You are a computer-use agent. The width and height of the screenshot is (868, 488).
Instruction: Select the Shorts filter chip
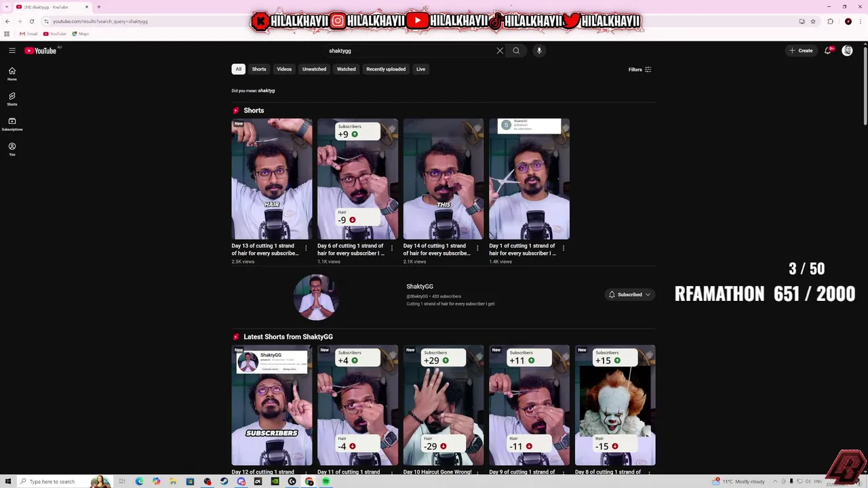pos(259,69)
